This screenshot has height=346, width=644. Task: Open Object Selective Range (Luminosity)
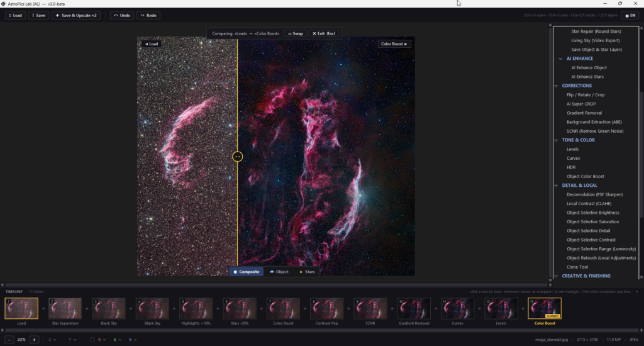[x=601, y=248]
